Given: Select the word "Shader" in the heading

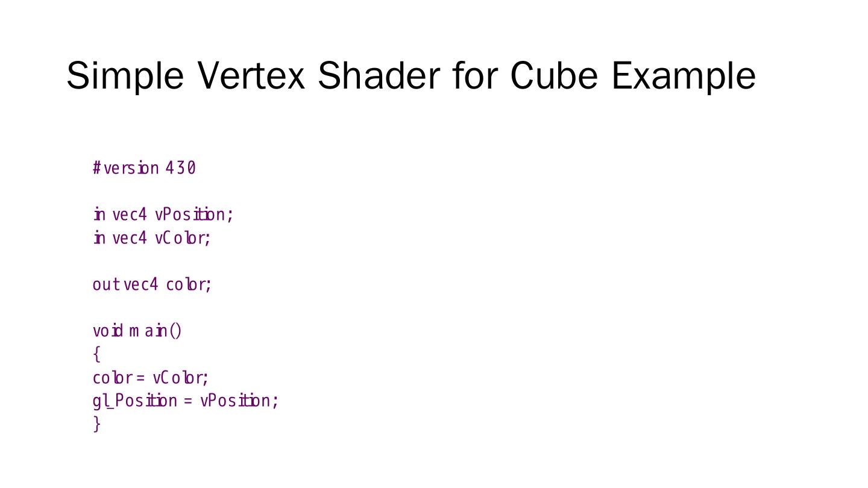Looking at the screenshot, I should (379, 77).
